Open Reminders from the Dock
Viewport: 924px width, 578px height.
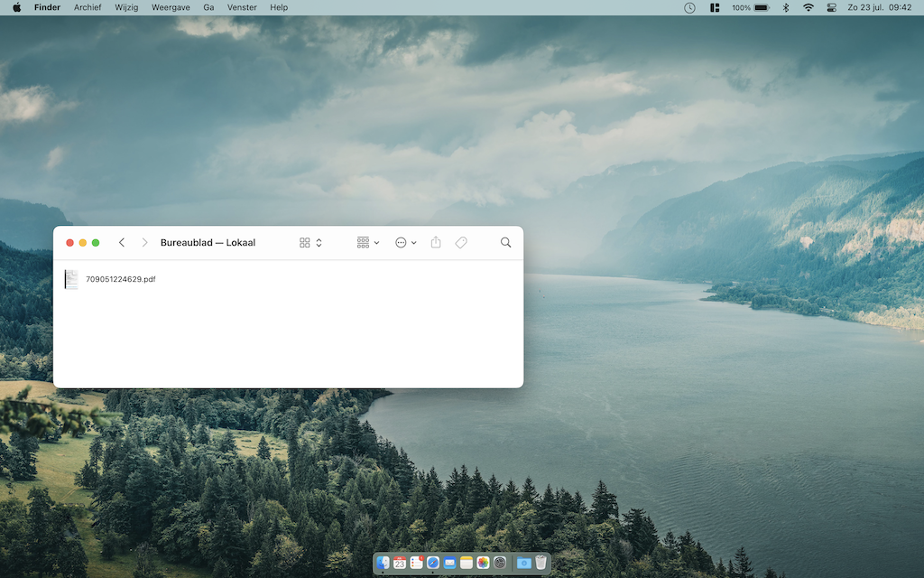(x=417, y=563)
